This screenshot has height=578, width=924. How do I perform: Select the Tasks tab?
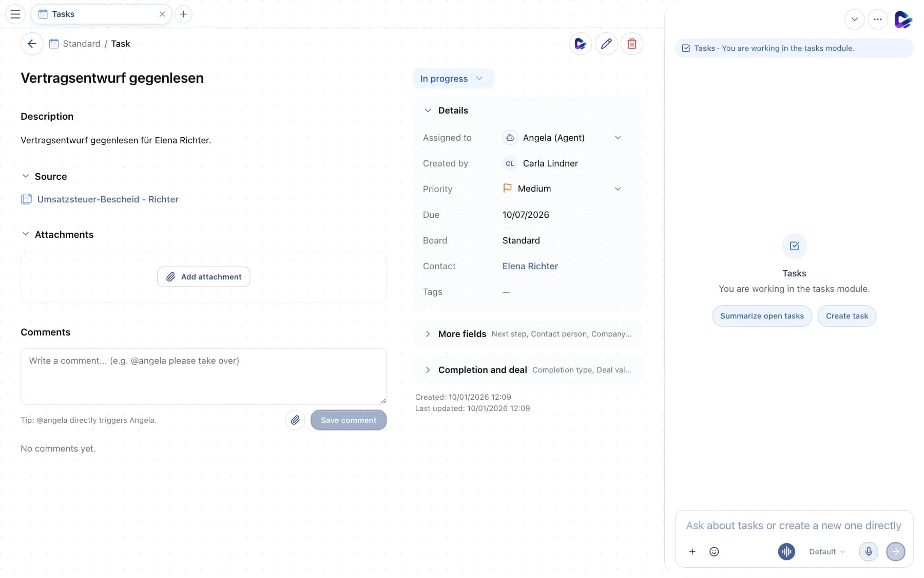[101, 14]
